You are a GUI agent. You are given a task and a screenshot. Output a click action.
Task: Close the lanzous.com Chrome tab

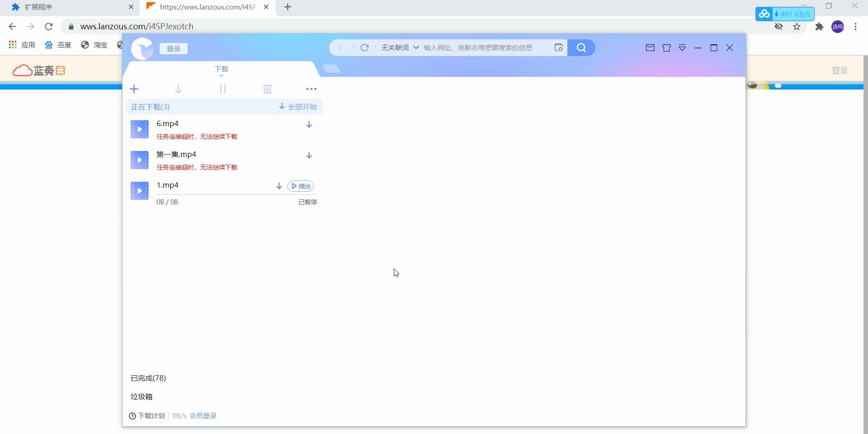pos(266,7)
